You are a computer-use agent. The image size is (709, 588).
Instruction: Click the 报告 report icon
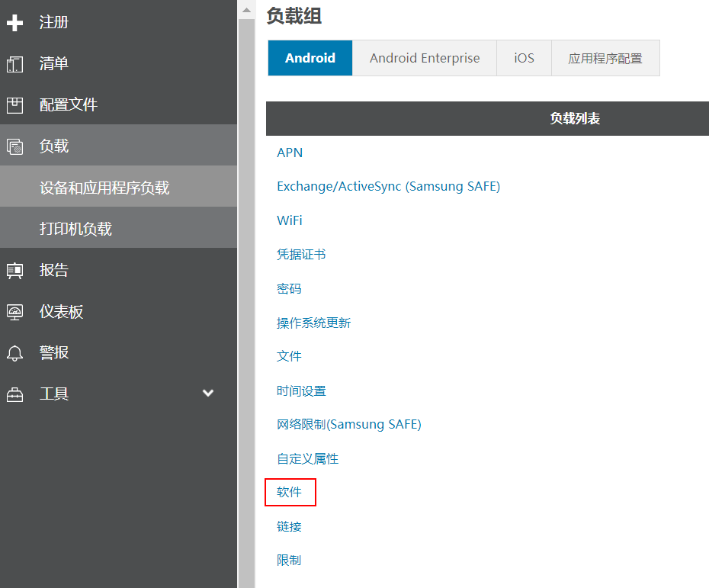click(x=15, y=270)
